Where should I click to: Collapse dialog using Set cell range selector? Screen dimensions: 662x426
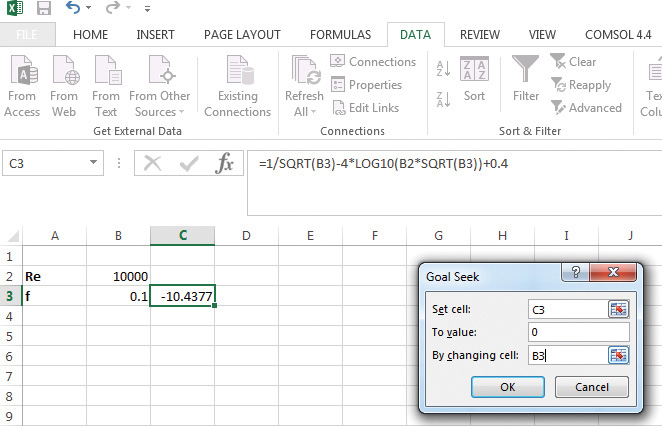pos(618,309)
